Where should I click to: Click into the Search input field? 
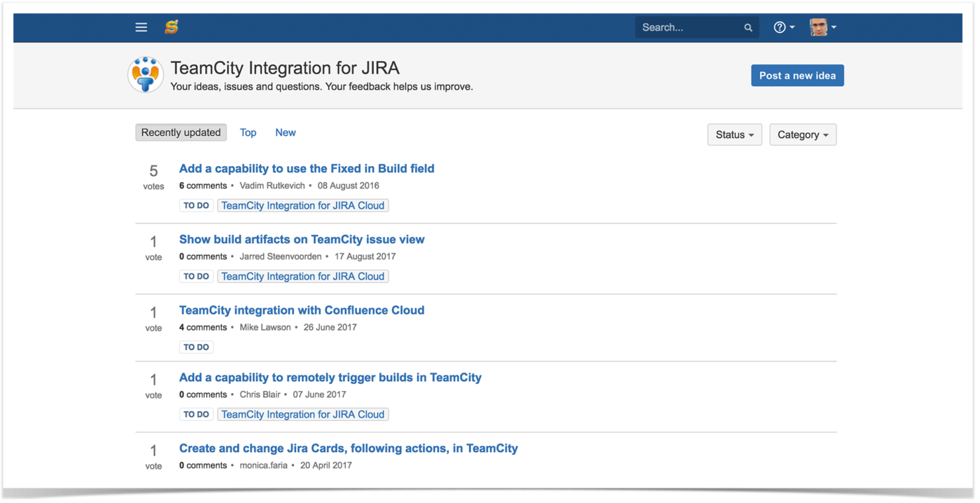pos(689,27)
